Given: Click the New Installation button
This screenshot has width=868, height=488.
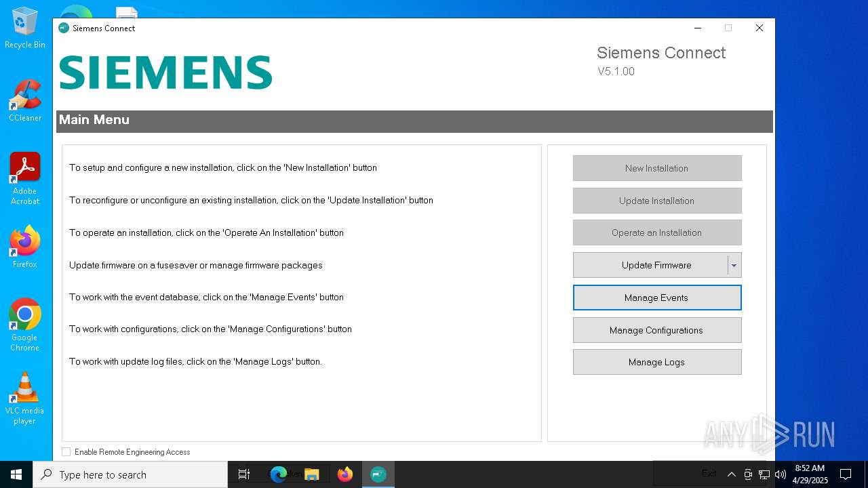Looking at the screenshot, I should [x=657, y=168].
